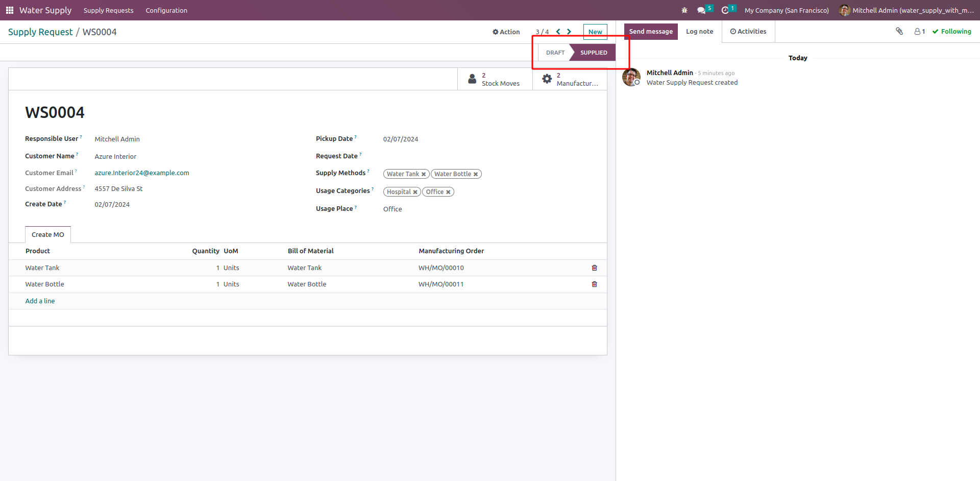
Task: Show followers list icon
Action: [x=920, y=32]
